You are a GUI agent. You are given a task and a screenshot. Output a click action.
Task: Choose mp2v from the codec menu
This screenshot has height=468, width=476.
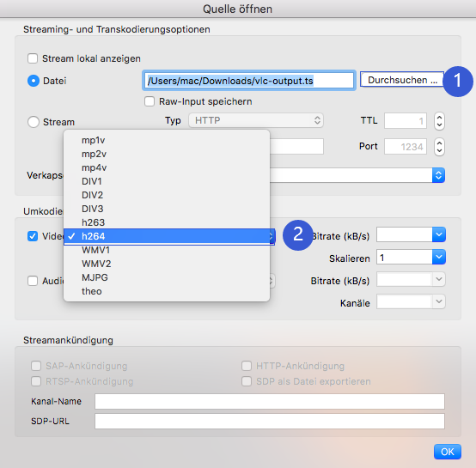pyautogui.click(x=167, y=154)
